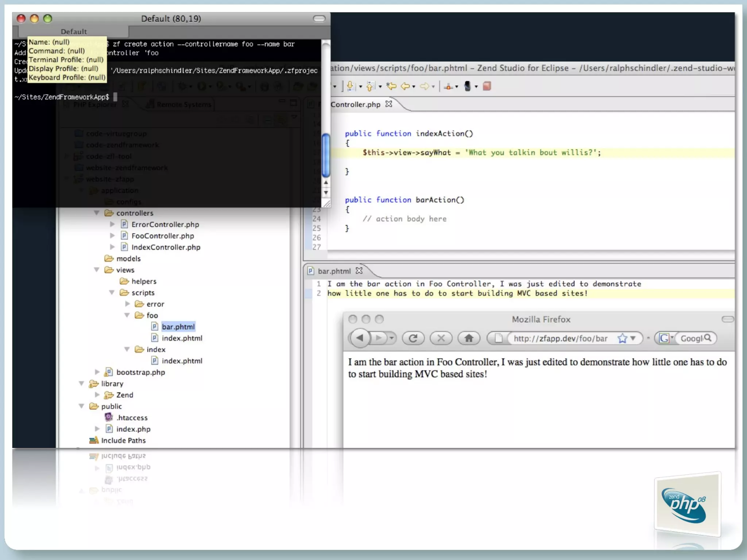
Task: Click the next annotation arrow icon in Zend Studio toolbar
Action: (351, 86)
